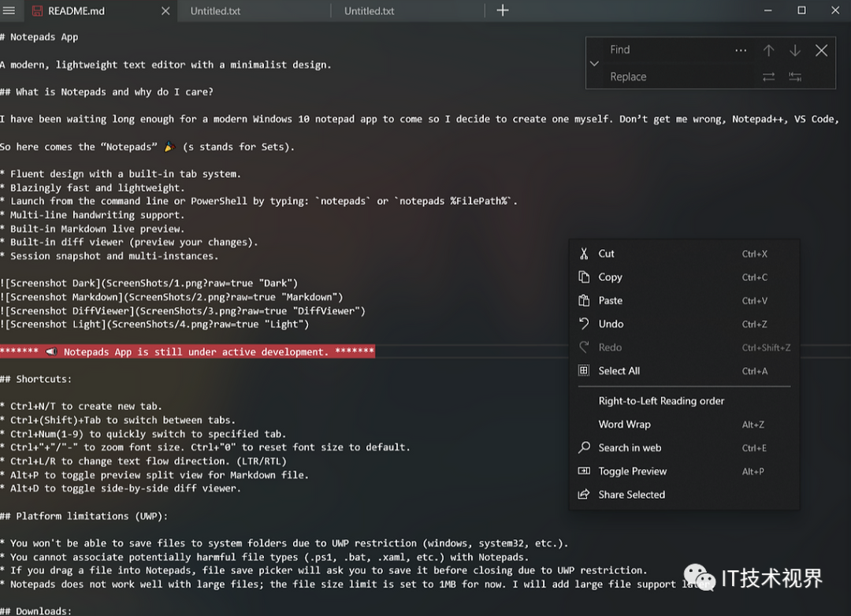Click the Paste clipboard icon
The width and height of the screenshot is (851, 616).
(x=584, y=300)
